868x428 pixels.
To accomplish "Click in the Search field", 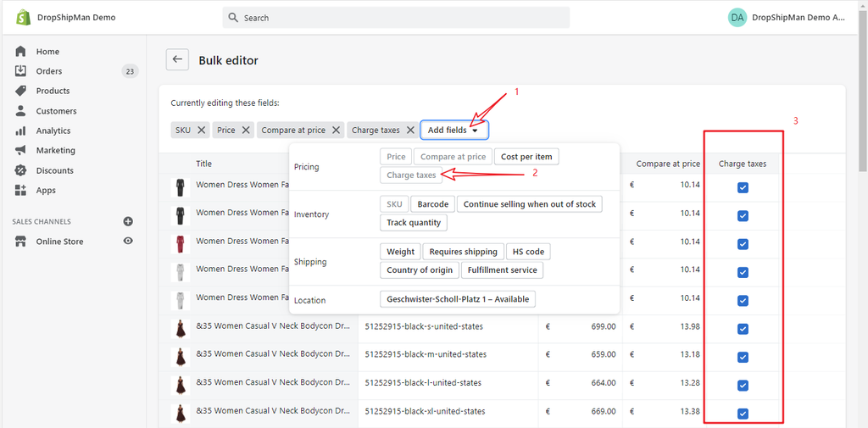I will point(396,18).
